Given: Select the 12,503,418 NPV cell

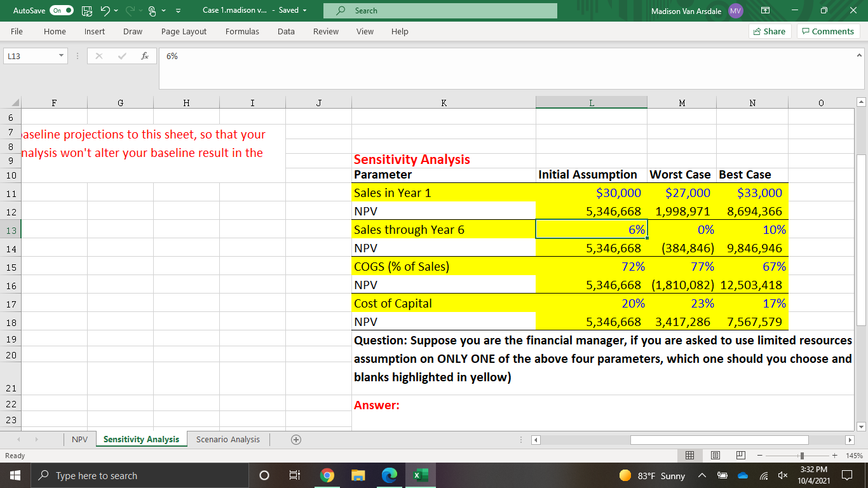Looking at the screenshot, I should pyautogui.click(x=752, y=285).
